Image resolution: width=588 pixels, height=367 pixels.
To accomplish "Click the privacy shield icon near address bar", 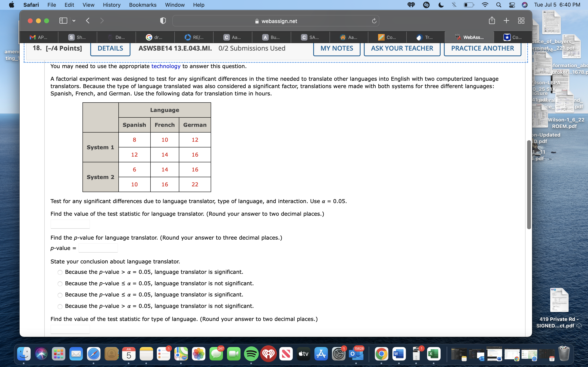I will (163, 21).
